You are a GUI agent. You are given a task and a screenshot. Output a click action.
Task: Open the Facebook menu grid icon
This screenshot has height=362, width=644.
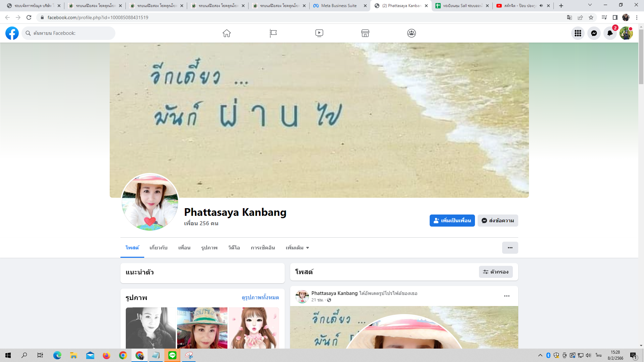tap(578, 33)
